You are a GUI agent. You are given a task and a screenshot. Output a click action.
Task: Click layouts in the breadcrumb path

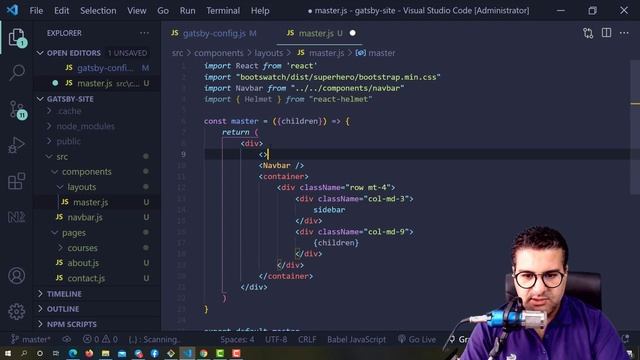tap(269, 53)
